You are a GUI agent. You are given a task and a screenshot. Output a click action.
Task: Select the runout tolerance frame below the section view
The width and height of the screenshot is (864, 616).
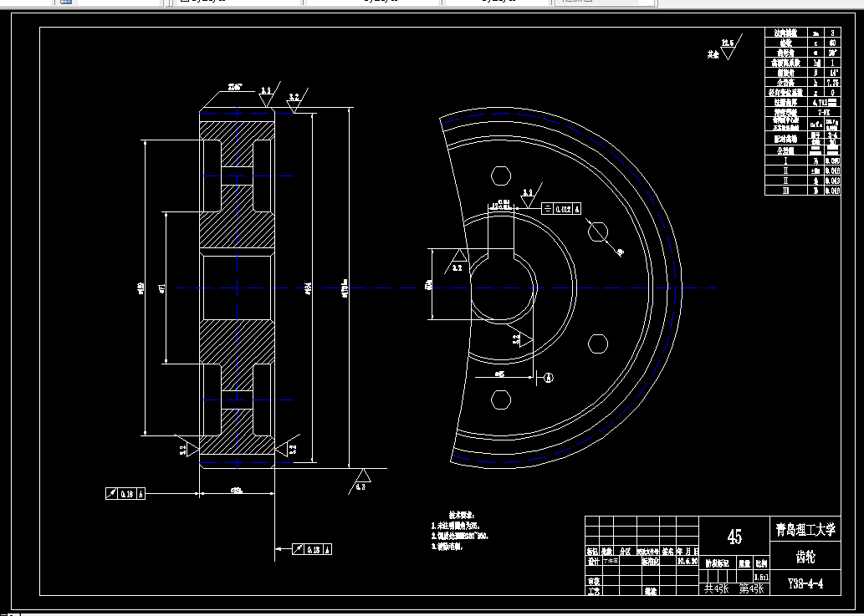pyautogui.click(x=312, y=549)
